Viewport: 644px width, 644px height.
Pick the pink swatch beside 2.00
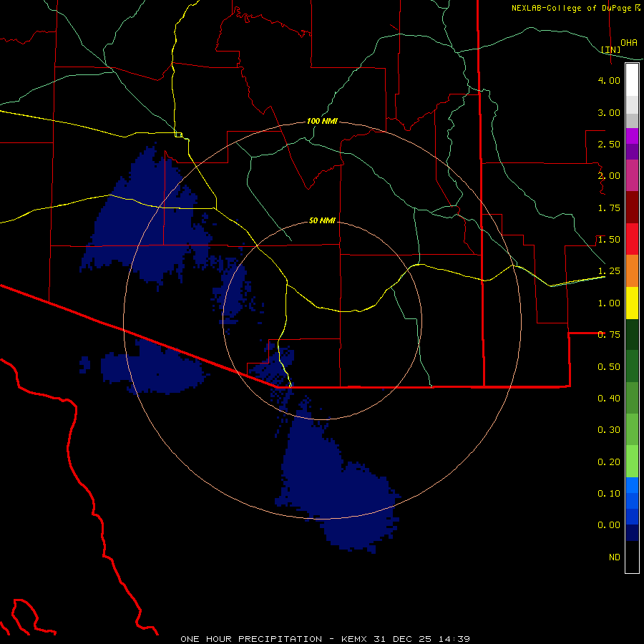pyautogui.click(x=632, y=175)
